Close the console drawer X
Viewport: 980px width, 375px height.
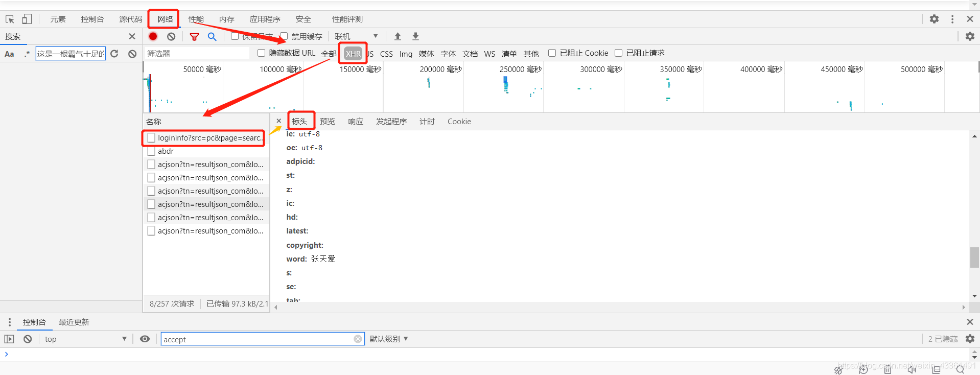(970, 322)
